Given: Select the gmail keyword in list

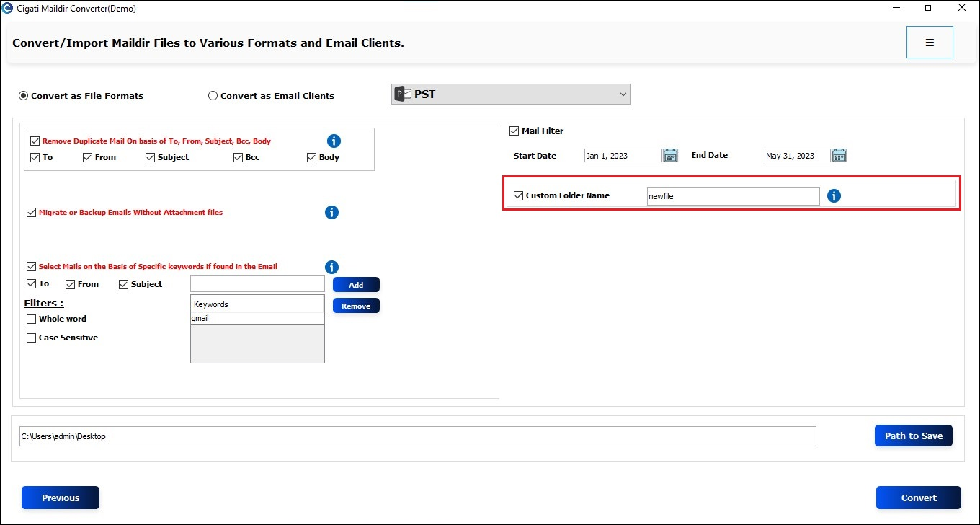Looking at the screenshot, I should pos(257,318).
